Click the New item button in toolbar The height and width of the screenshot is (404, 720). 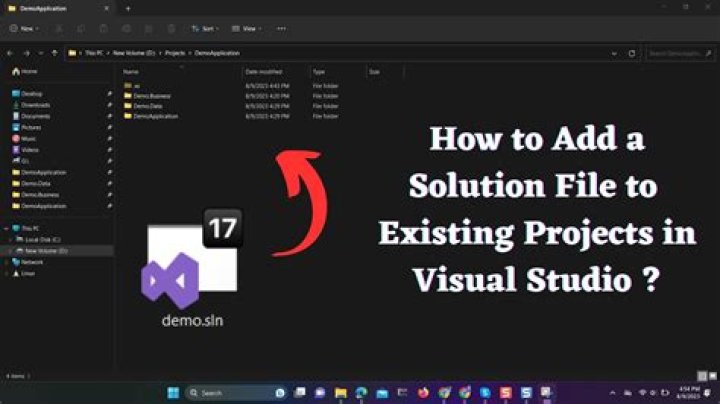(23, 29)
